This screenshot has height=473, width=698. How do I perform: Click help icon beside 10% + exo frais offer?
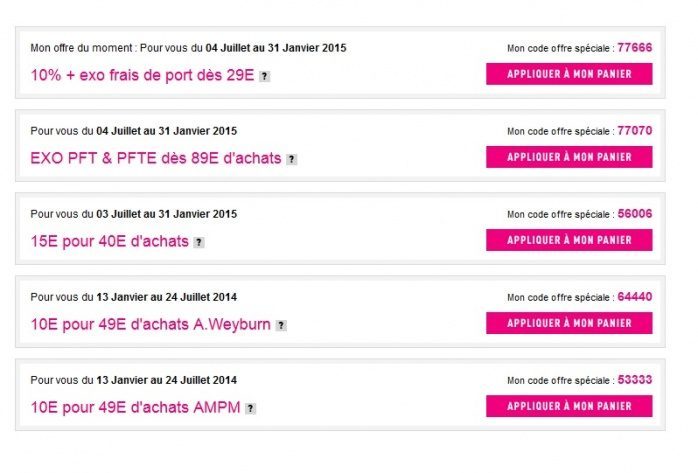(x=264, y=76)
